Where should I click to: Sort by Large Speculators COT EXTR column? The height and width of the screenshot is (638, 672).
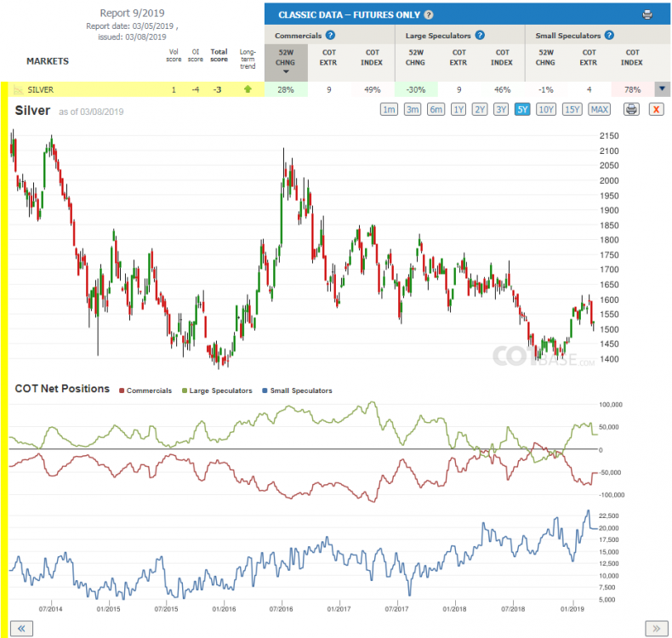coord(458,57)
